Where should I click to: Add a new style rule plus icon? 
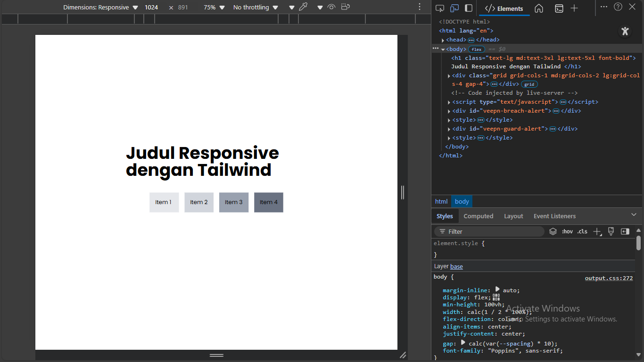(597, 231)
